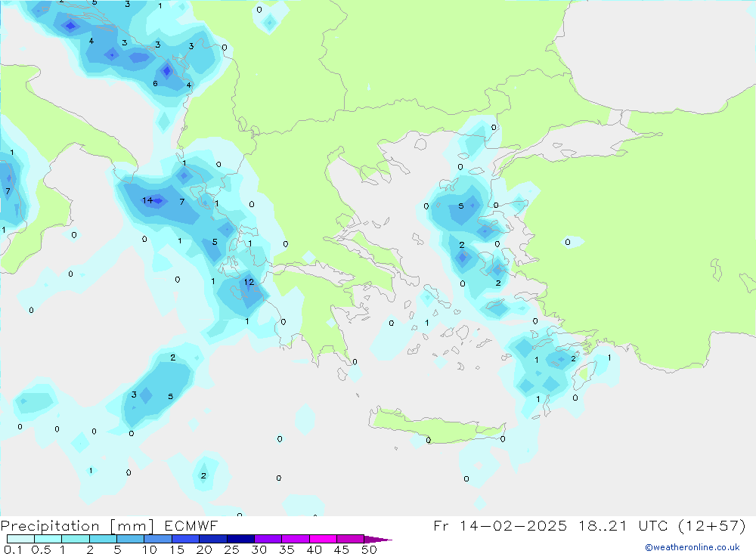Image resolution: width=756 pixels, height=554 pixels.
Task: Click the '20' legend scale label
Action: (x=204, y=549)
